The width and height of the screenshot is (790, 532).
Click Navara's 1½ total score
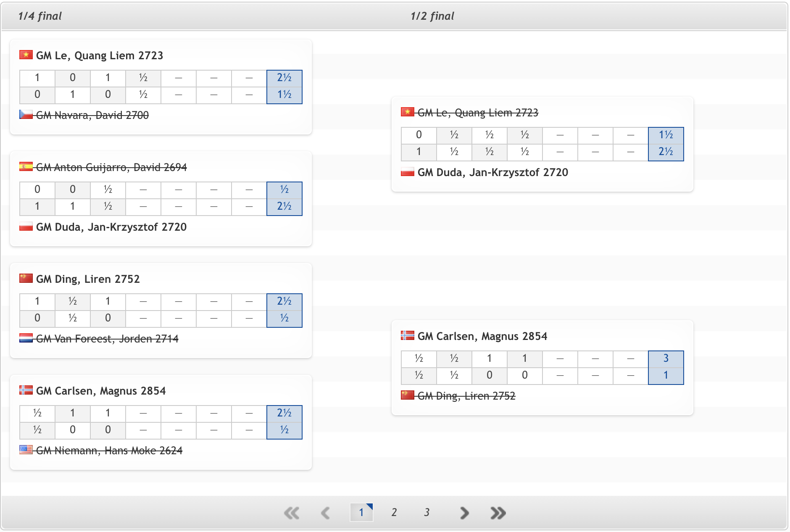pos(284,95)
